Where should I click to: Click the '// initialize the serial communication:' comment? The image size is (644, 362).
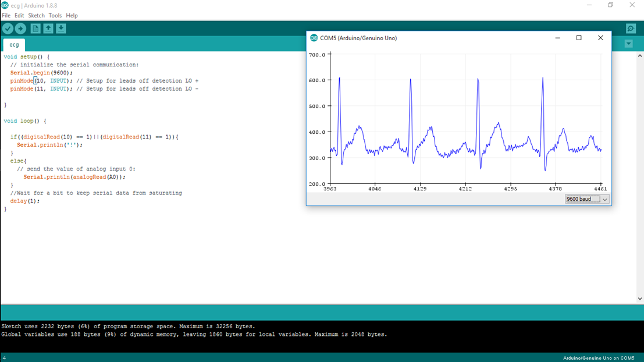(x=74, y=65)
